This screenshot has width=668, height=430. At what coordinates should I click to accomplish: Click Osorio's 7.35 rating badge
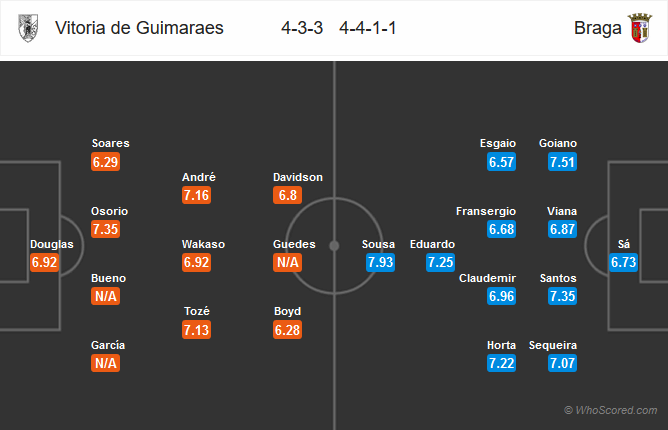(105, 229)
